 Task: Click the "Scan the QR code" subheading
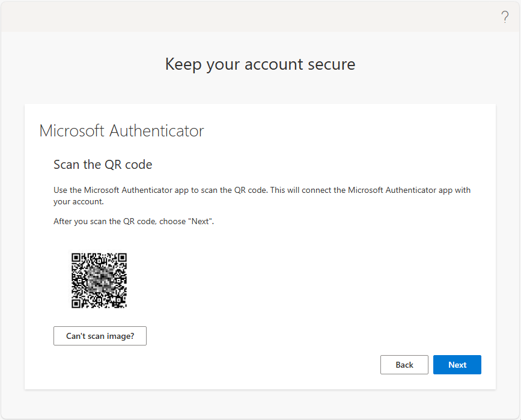pos(103,165)
